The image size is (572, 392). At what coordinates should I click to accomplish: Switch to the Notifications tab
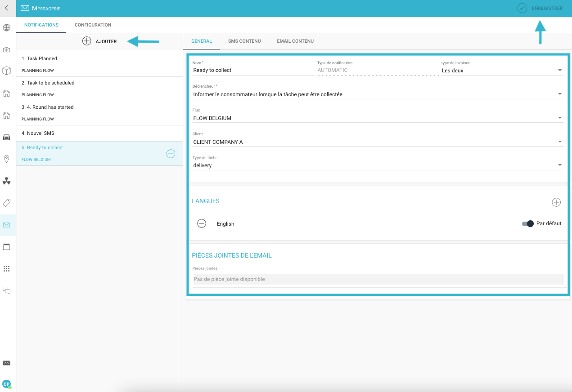tap(41, 25)
